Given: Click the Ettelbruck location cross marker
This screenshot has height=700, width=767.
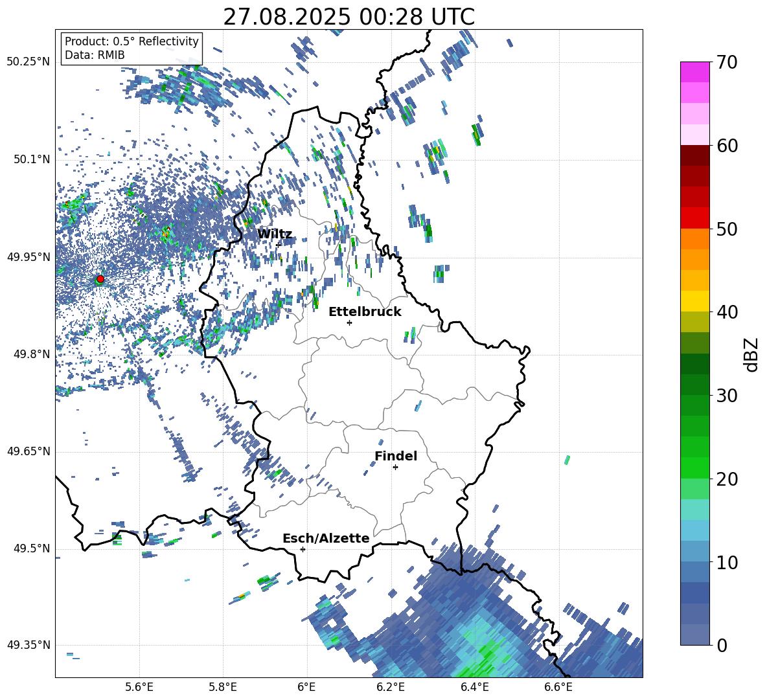Looking at the screenshot, I should point(349,322).
